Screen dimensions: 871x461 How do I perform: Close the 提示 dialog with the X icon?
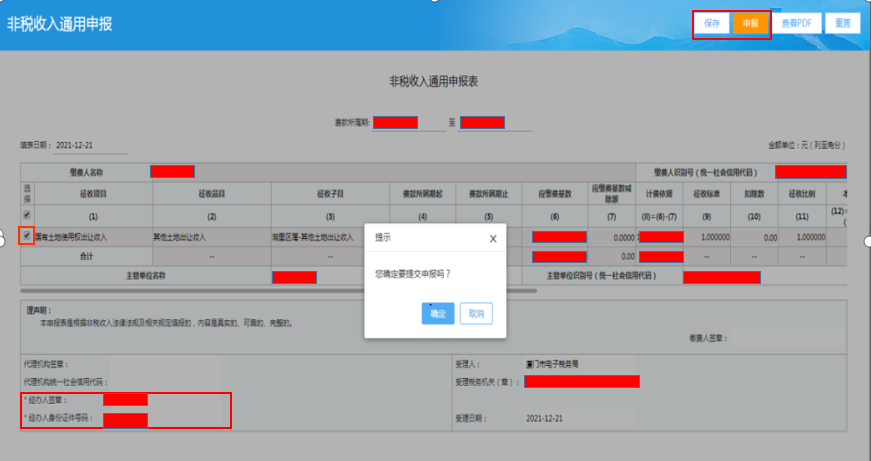click(x=493, y=239)
